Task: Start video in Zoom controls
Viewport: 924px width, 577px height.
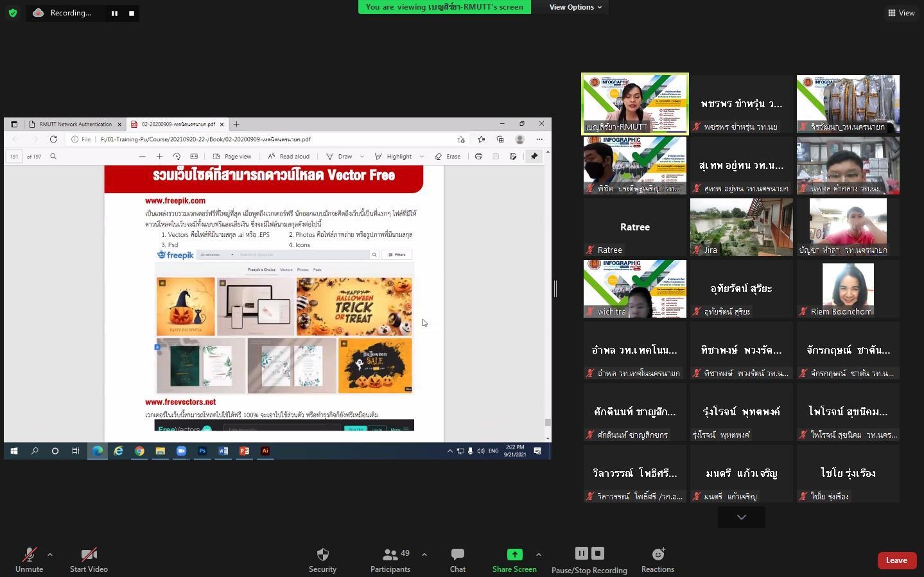Action: 89,560
